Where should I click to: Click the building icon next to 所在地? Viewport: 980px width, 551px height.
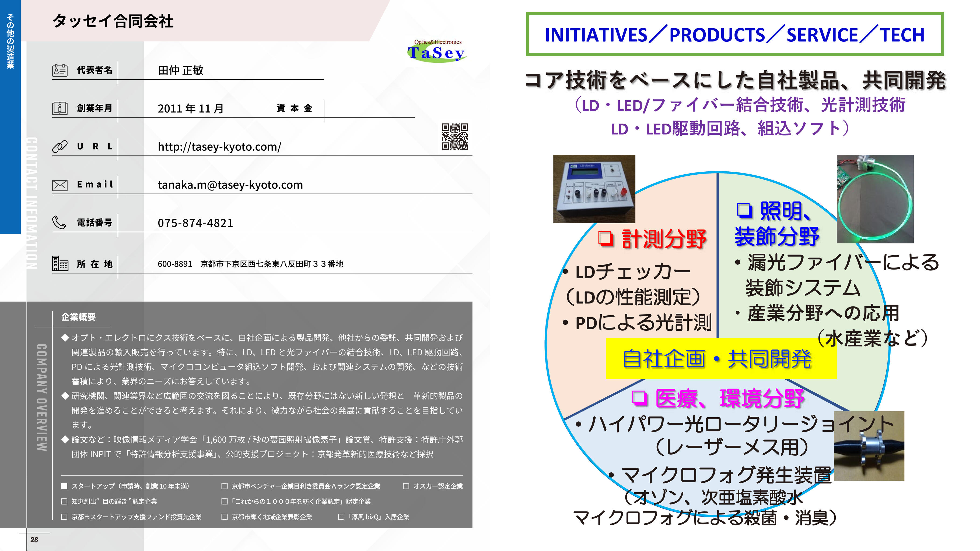click(60, 263)
